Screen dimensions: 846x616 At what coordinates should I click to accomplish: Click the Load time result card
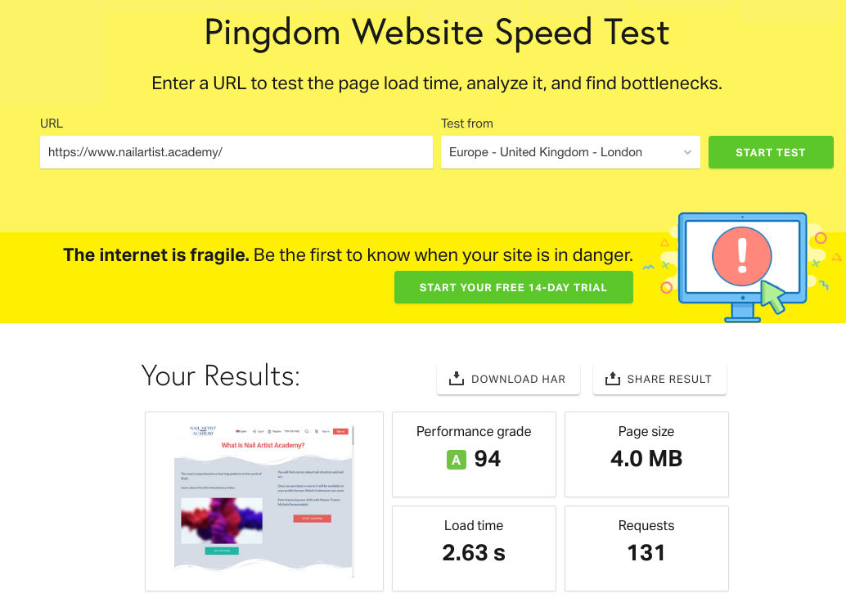[474, 548]
